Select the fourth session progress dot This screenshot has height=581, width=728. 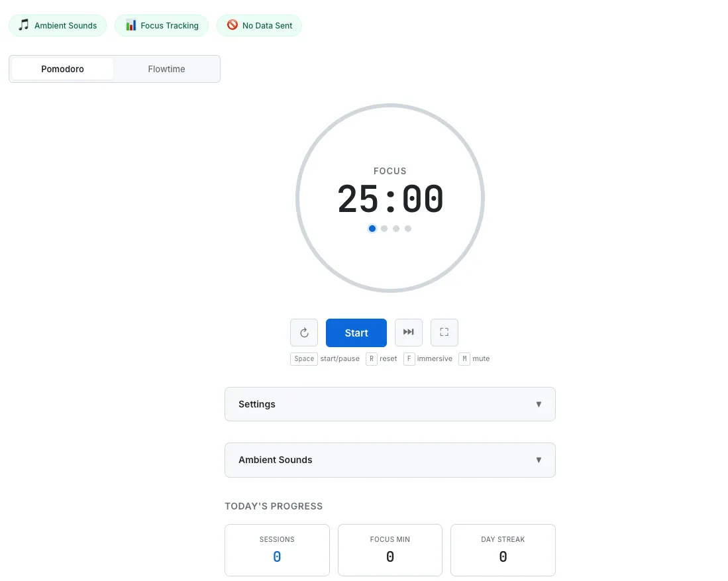[x=408, y=229]
